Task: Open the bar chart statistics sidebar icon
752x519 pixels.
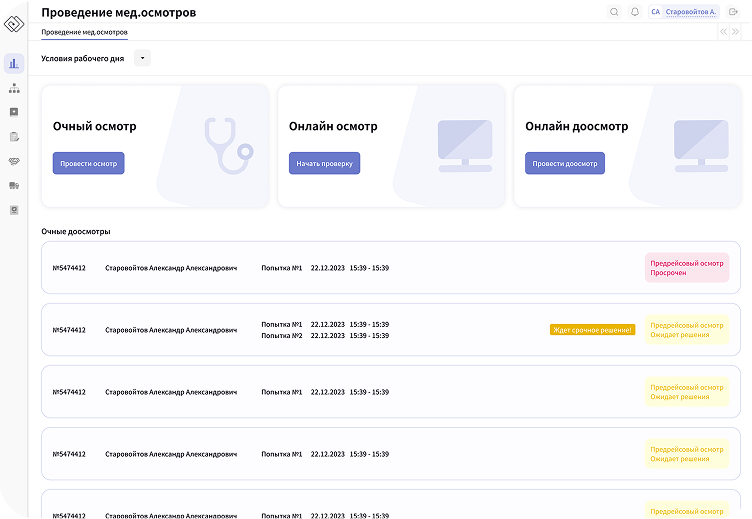Action: (14, 63)
